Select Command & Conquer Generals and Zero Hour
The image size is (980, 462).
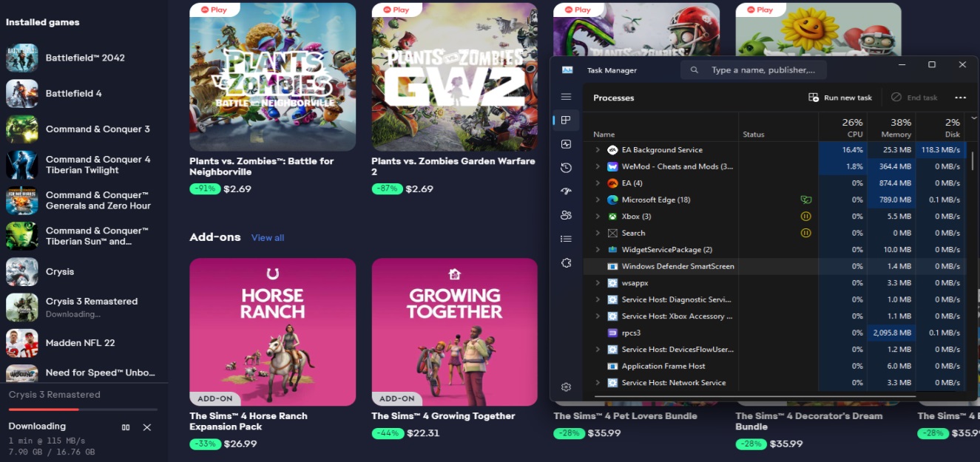pyautogui.click(x=83, y=201)
